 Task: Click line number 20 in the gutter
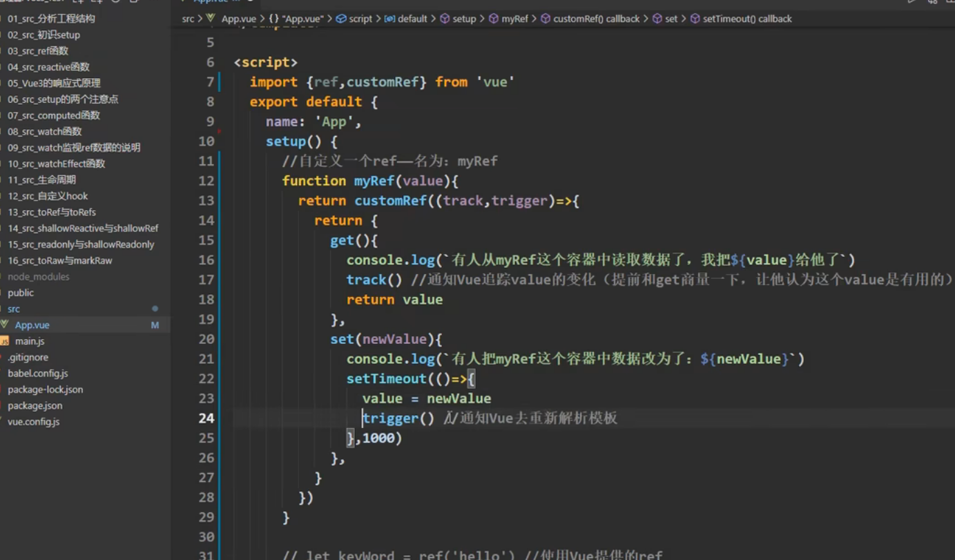(x=206, y=339)
